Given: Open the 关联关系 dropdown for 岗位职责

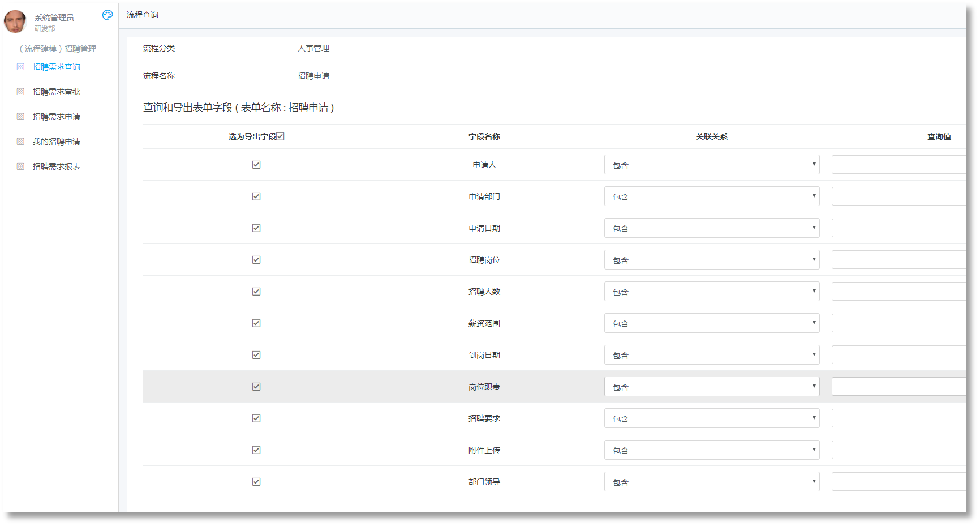Looking at the screenshot, I should 711,387.
